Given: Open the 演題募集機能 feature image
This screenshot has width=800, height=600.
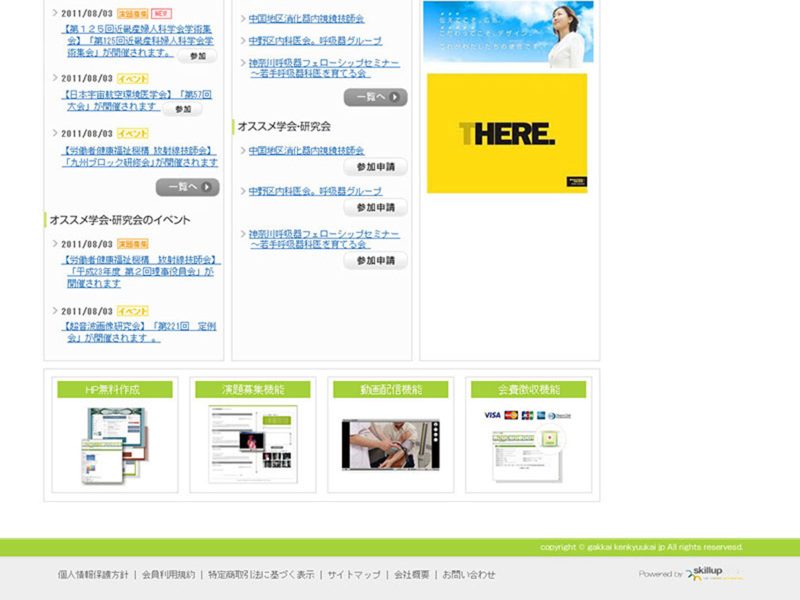Looking at the screenshot, I should click(252, 444).
